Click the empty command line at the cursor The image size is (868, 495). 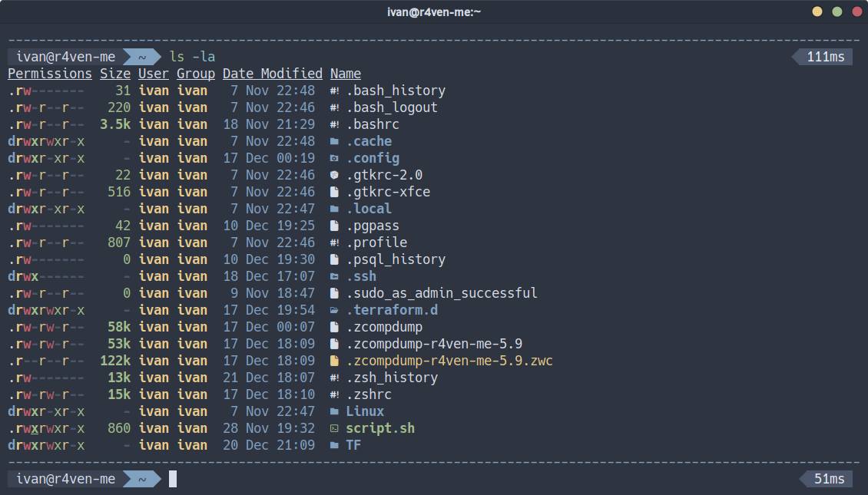(173, 479)
